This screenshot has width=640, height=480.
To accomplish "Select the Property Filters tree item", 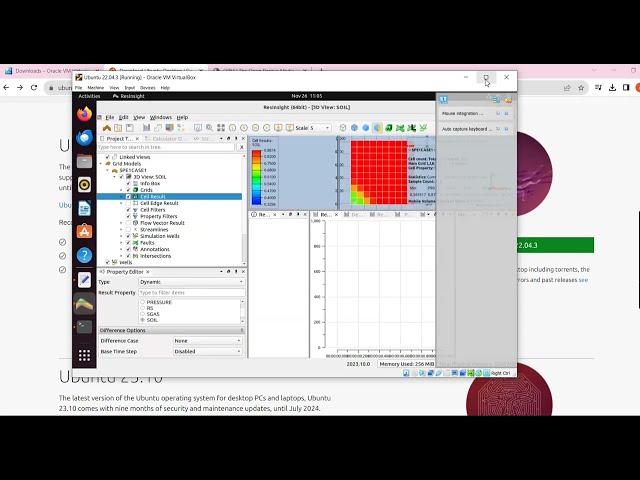I will [x=159, y=216].
